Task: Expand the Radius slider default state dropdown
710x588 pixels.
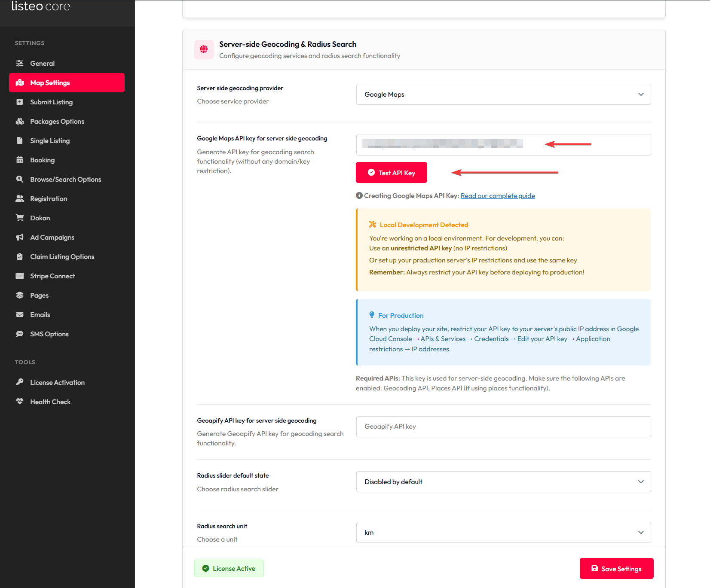Action: [503, 482]
